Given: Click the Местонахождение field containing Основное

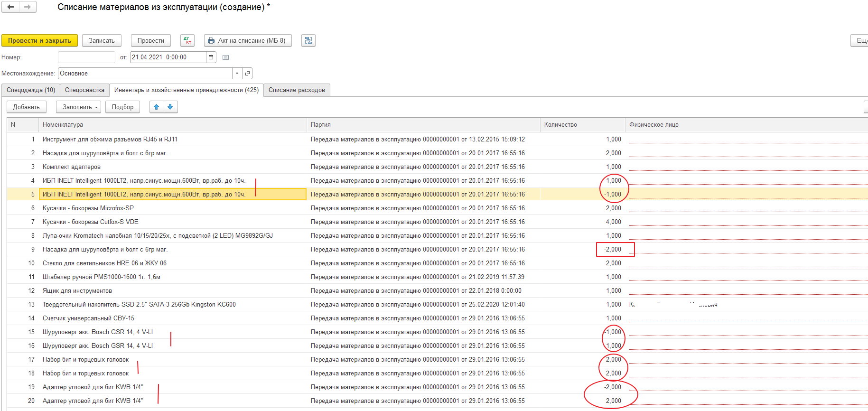Looking at the screenshot, I should pyautogui.click(x=145, y=74).
